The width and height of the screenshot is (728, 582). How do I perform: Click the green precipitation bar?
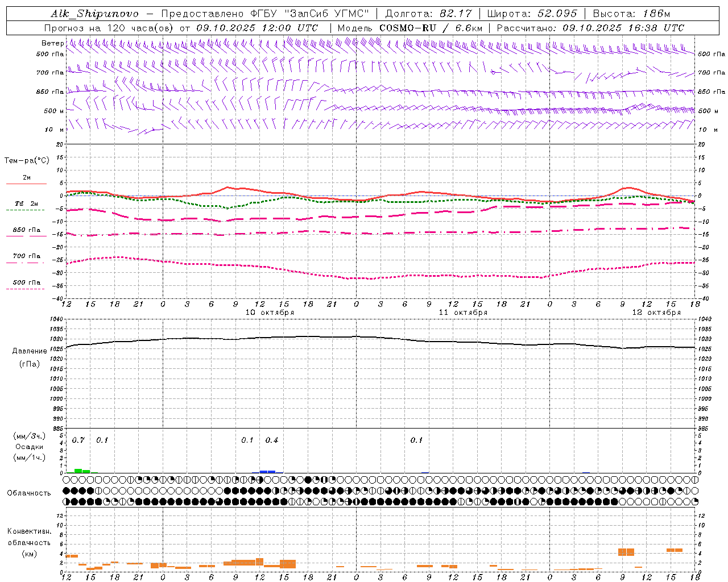click(82, 471)
